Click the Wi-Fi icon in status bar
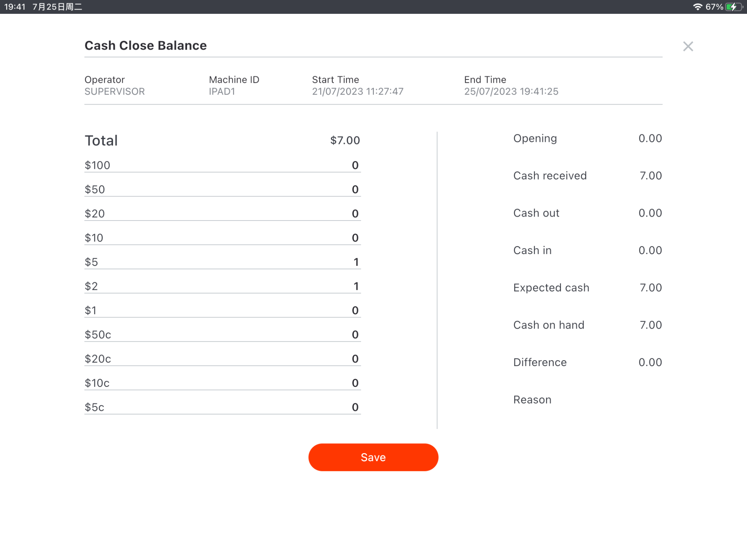 pyautogui.click(x=698, y=6)
